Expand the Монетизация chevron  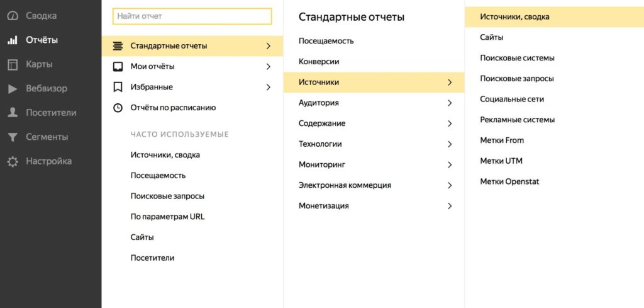click(x=450, y=205)
